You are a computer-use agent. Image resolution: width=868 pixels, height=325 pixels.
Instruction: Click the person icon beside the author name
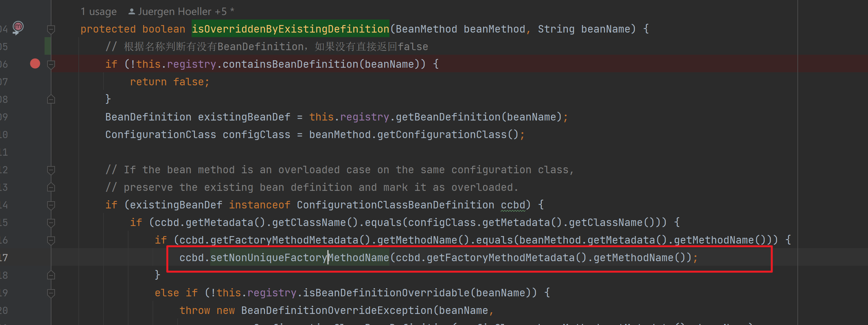coord(132,12)
